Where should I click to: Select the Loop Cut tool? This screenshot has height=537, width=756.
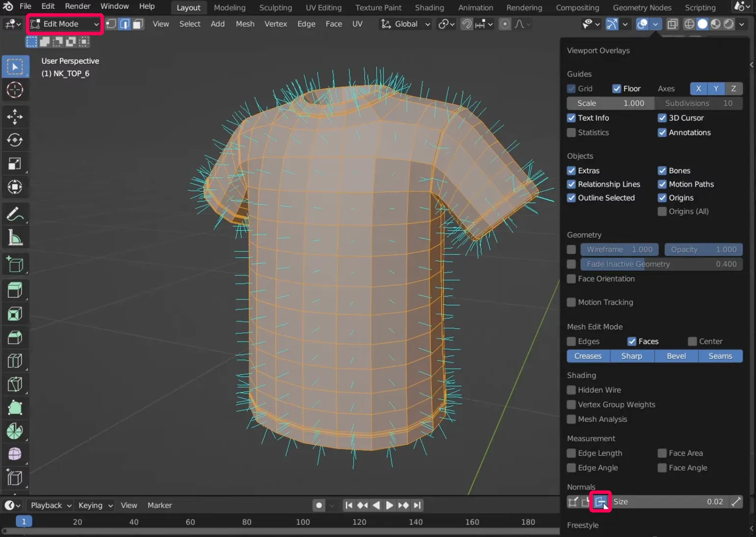point(15,361)
